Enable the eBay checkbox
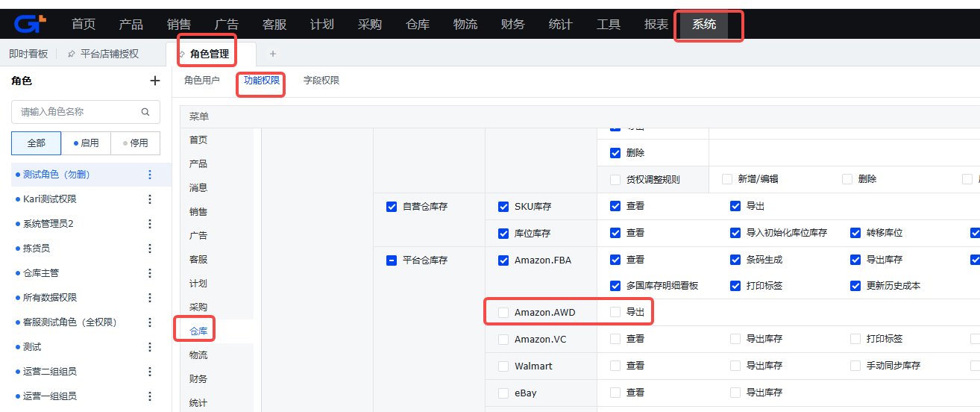Screen dimensions: 980x412 [x=503, y=393]
